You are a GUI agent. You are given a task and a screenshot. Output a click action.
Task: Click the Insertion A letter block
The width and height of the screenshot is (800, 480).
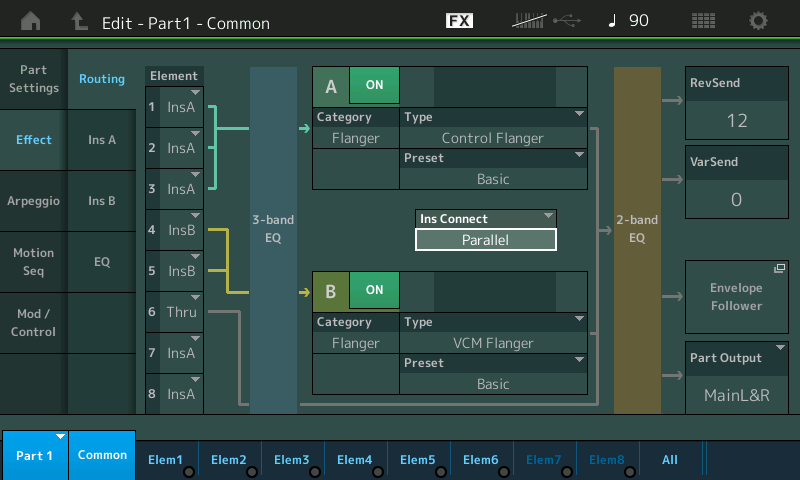(331, 86)
